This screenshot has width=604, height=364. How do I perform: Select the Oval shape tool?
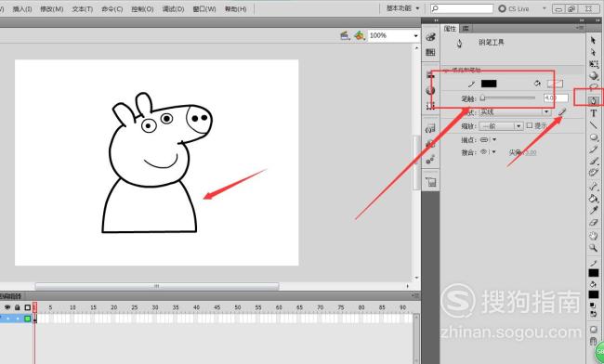tap(594, 137)
